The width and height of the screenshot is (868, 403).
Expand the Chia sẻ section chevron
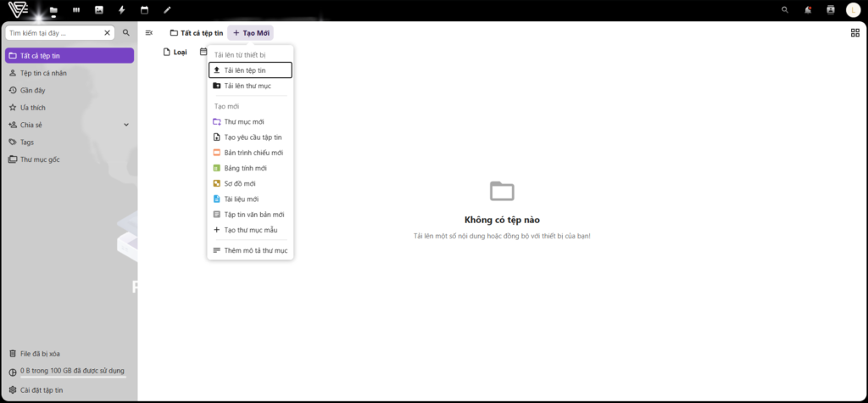coord(126,125)
